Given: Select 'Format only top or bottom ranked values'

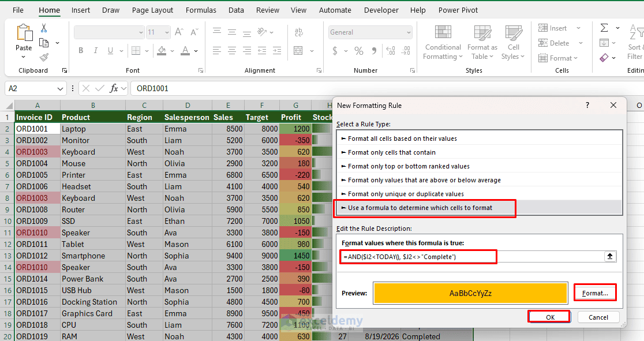Looking at the screenshot, I should coord(480,166).
